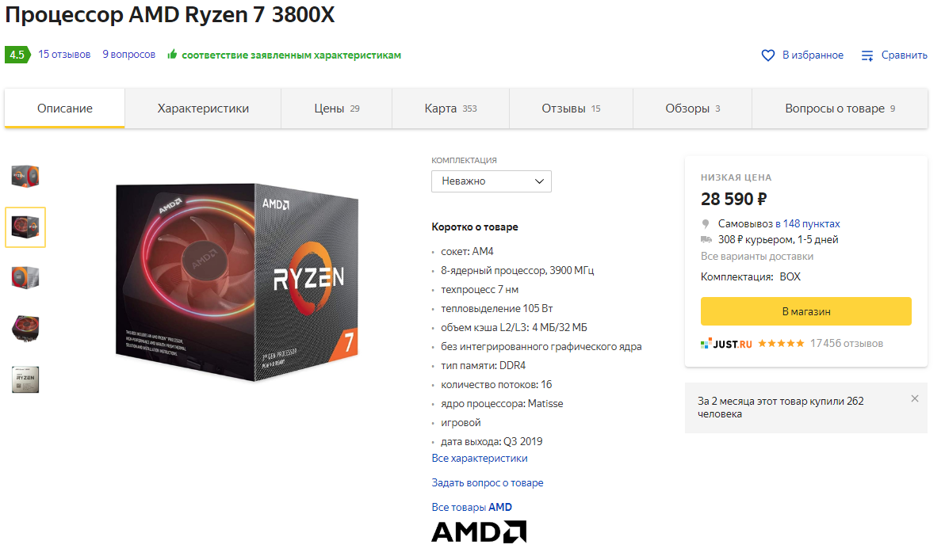Click the Задать вопрос о товаре link
945x560 pixels.
pyautogui.click(x=488, y=483)
